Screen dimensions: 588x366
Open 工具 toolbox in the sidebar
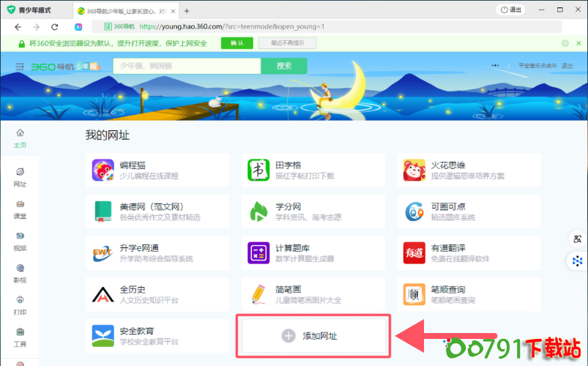[x=20, y=337]
